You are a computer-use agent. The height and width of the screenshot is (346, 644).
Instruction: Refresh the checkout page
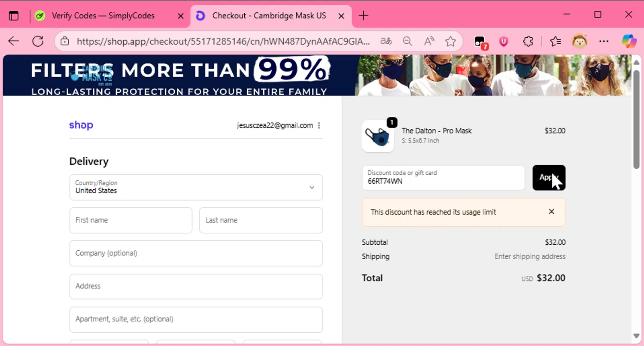[x=38, y=41]
